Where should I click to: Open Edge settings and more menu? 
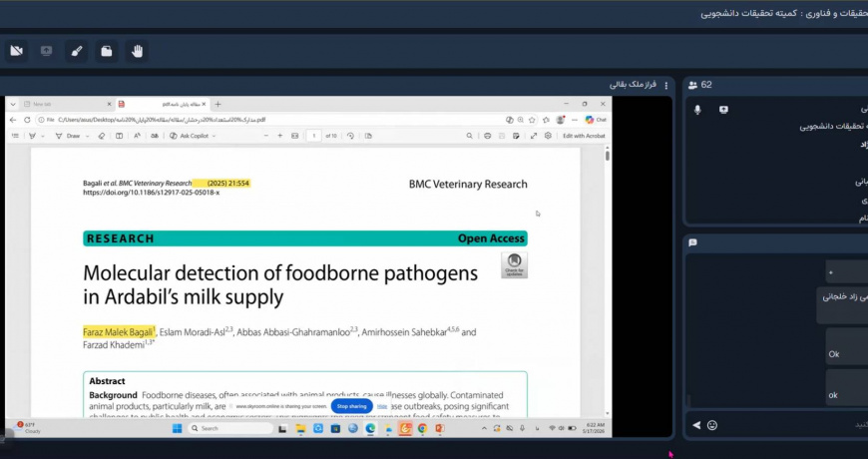pos(575,120)
